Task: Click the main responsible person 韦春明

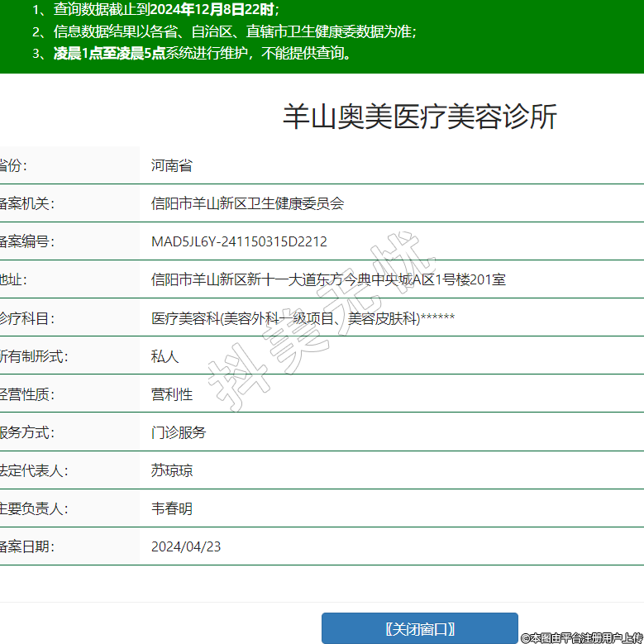Action: [x=172, y=508]
